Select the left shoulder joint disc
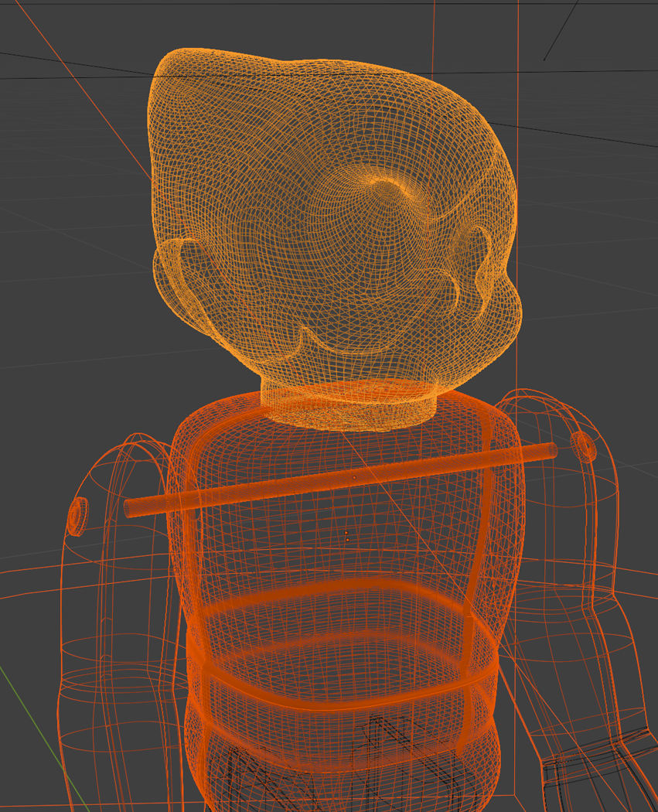Viewport: 658px width, 812px height. (x=77, y=516)
